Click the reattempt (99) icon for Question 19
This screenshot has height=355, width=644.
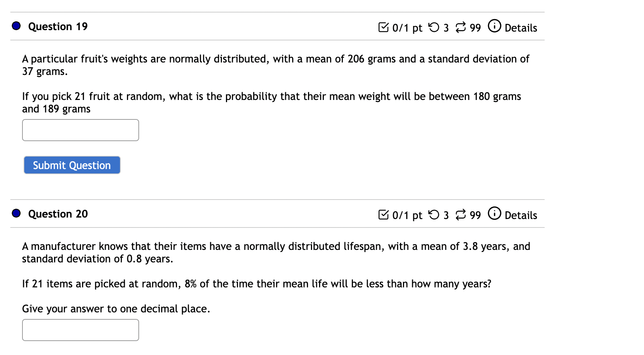(x=460, y=27)
